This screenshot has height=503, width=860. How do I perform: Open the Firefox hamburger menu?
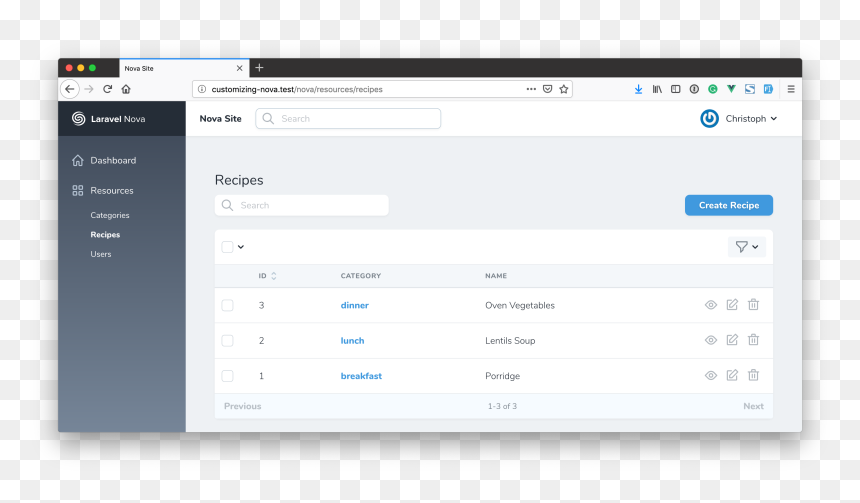(x=791, y=89)
